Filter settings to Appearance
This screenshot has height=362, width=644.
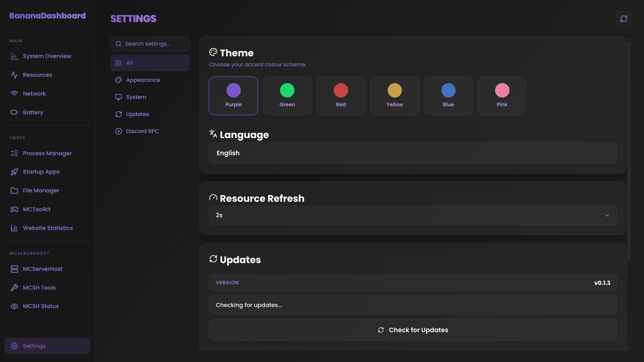tap(150, 80)
